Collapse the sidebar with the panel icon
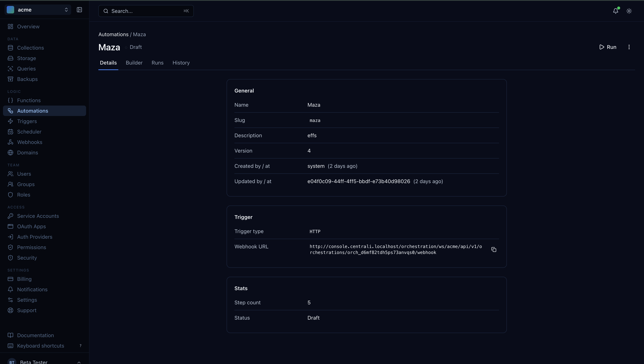Viewport: 644px width, 364px height. (x=79, y=10)
